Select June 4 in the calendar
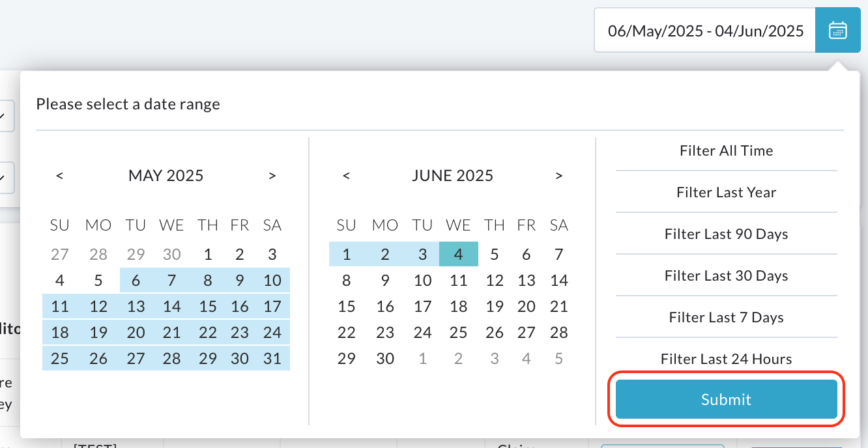 click(x=459, y=255)
